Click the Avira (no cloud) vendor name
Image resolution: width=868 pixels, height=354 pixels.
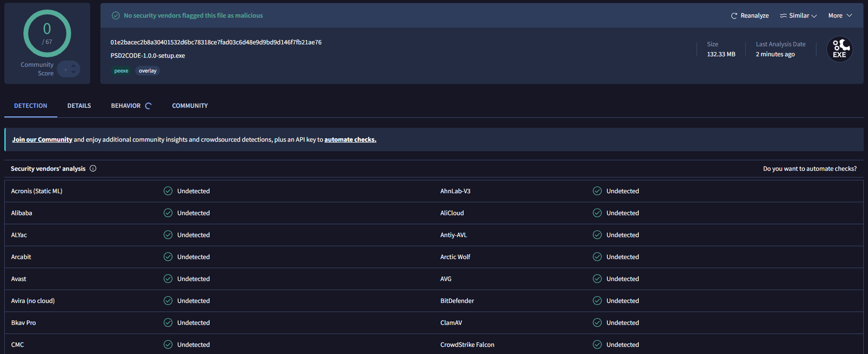[33, 301]
